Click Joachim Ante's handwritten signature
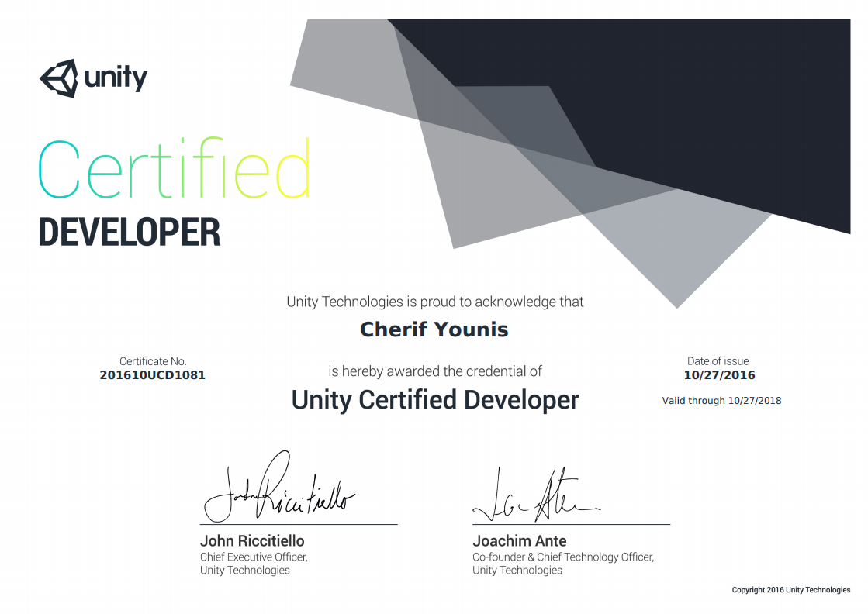868x614 pixels. (x=536, y=495)
